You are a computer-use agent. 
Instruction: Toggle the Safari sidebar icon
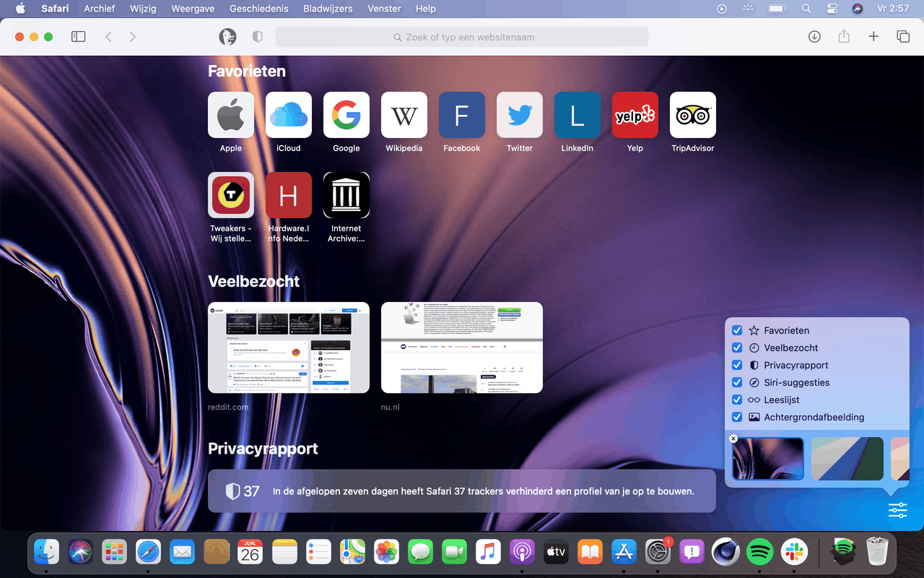click(x=79, y=37)
